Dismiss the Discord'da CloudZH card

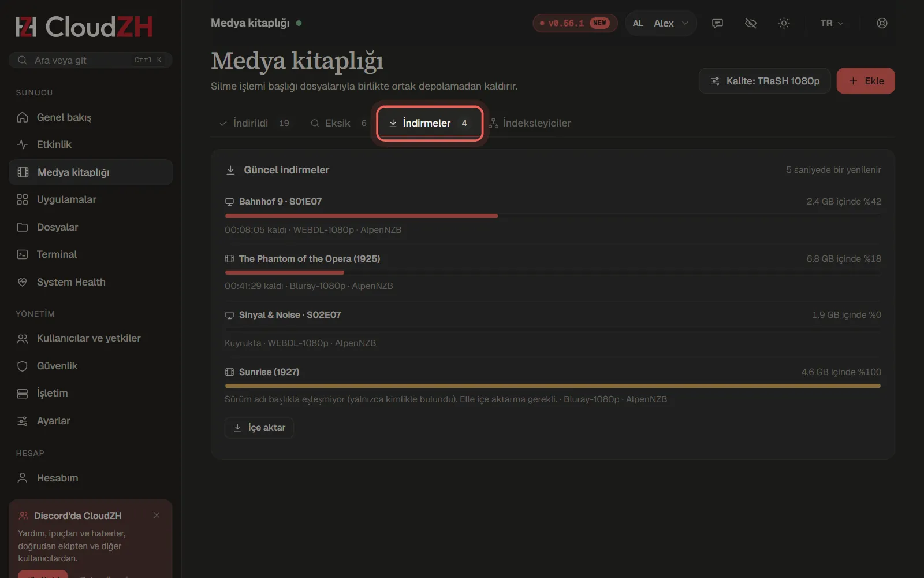[x=157, y=515]
